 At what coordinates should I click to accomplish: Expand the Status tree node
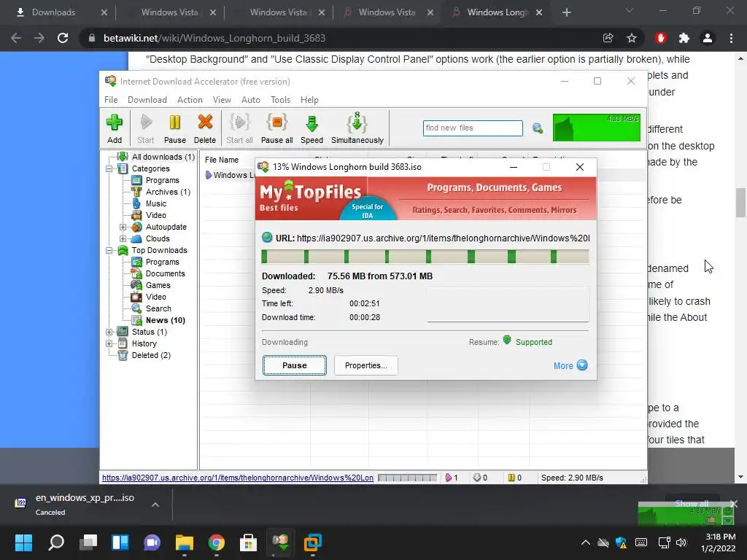pos(109,332)
